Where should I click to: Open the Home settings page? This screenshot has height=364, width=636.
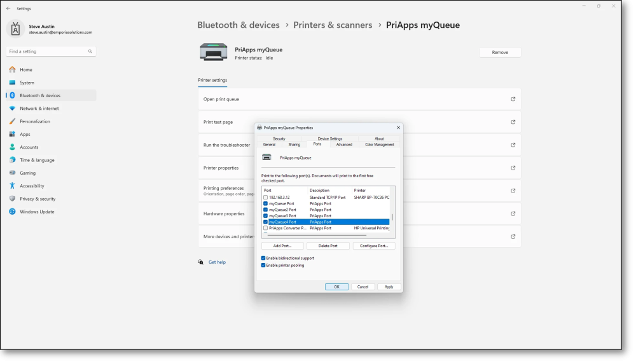coord(51,70)
